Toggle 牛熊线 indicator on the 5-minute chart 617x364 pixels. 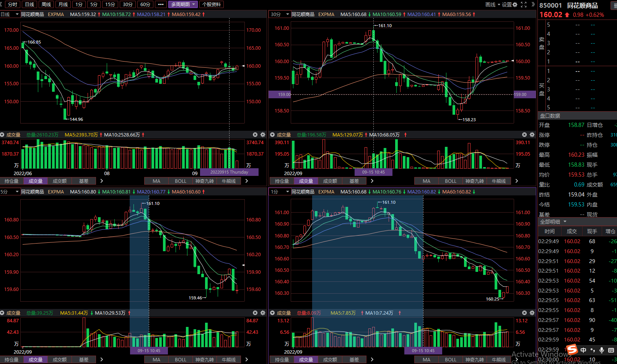[x=228, y=359]
